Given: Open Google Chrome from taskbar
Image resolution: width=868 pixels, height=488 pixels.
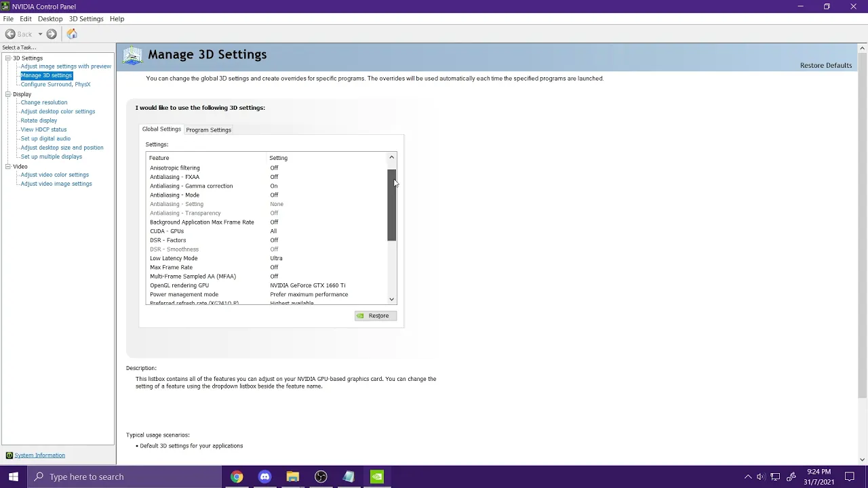Looking at the screenshot, I should [237, 476].
